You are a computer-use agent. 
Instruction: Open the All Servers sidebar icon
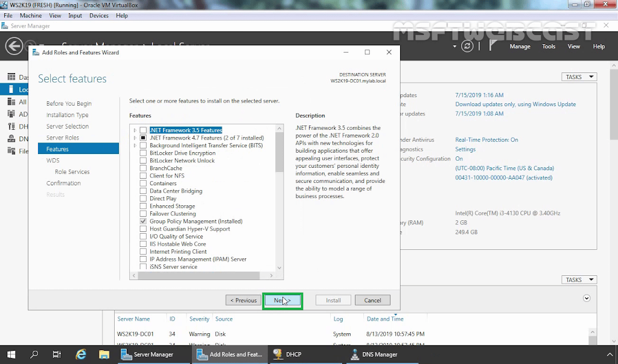point(11,102)
